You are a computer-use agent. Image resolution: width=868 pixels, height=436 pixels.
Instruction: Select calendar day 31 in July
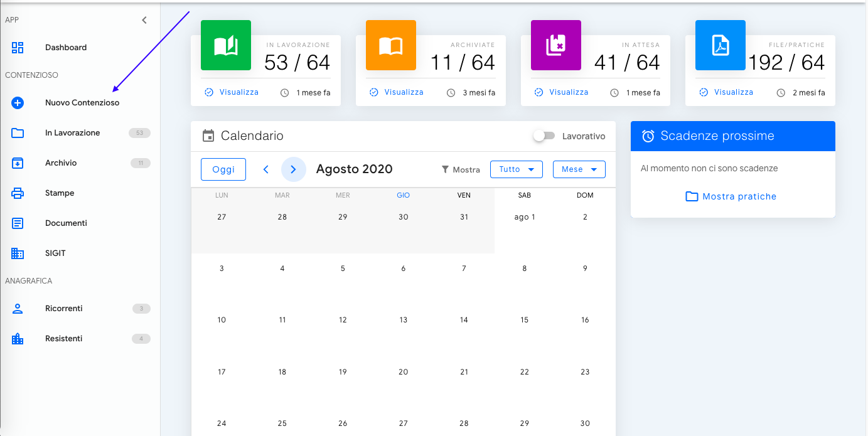[464, 217]
